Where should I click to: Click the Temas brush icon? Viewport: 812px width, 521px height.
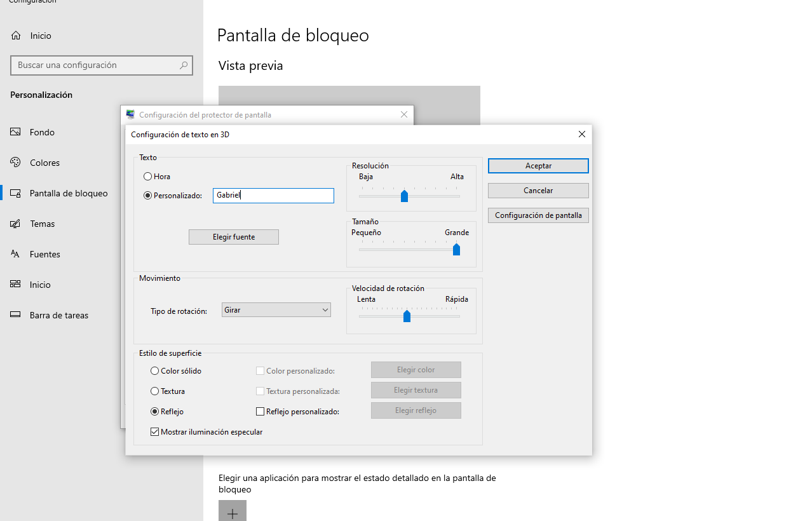[16, 224]
